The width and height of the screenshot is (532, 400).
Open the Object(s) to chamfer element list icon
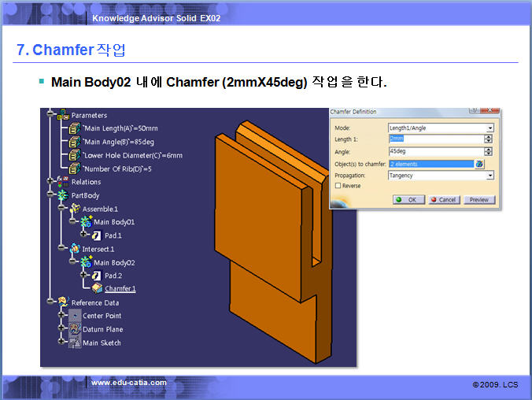coord(479,164)
